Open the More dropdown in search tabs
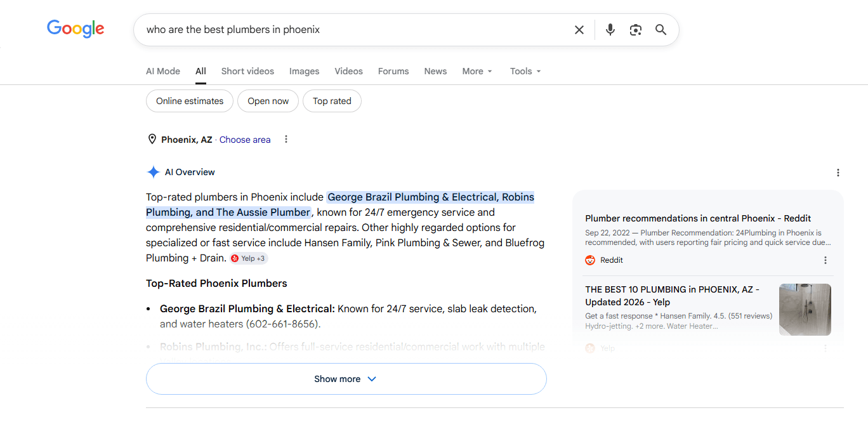Image resolution: width=868 pixels, height=429 pixels. [x=477, y=71]
